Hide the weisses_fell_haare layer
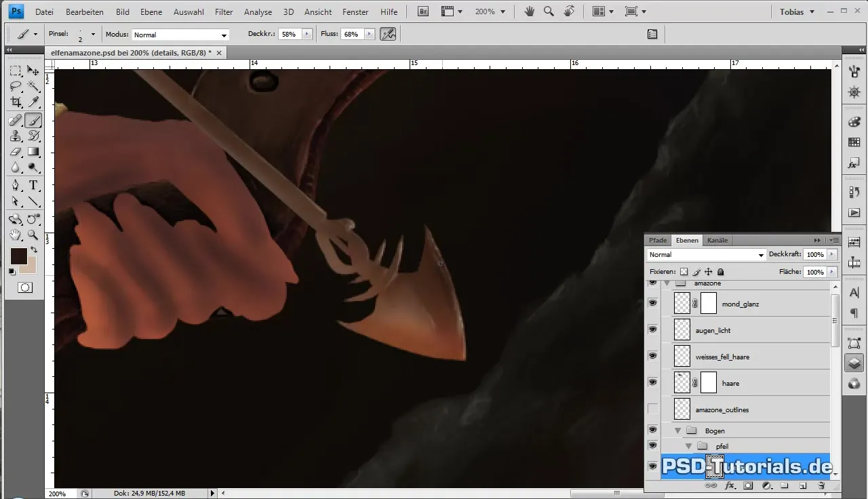This screenshot has width=868, height=499. click(652, 356)
